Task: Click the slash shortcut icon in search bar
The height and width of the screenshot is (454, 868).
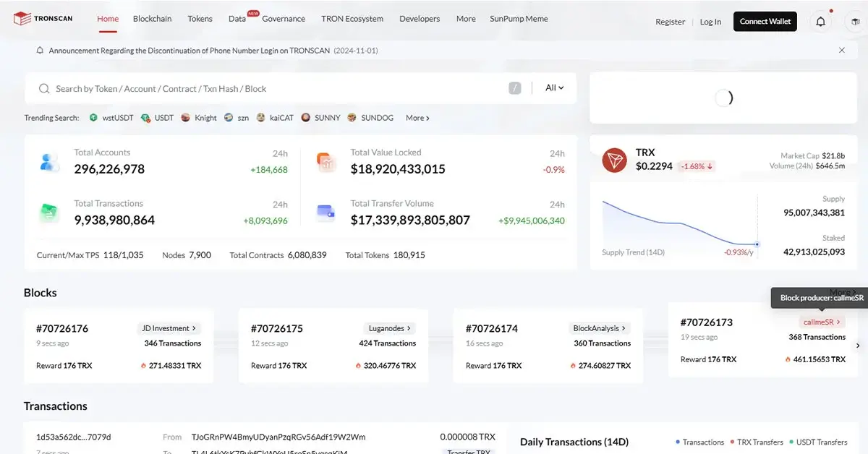Action: click(515, 88)
